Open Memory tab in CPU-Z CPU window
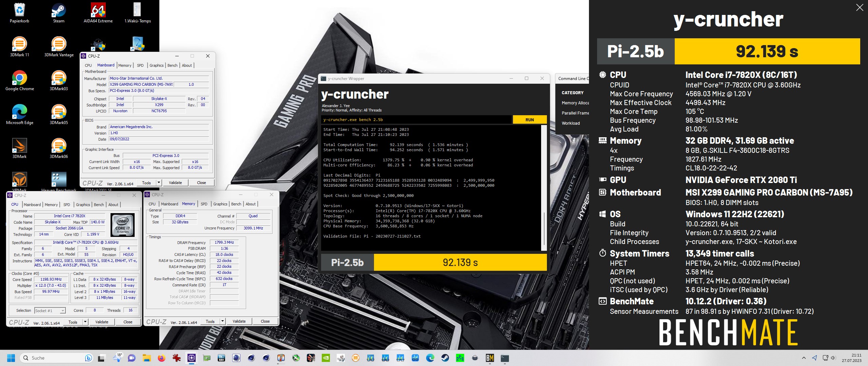This screenshot has height=366, width=868. (x=51, y=205)
